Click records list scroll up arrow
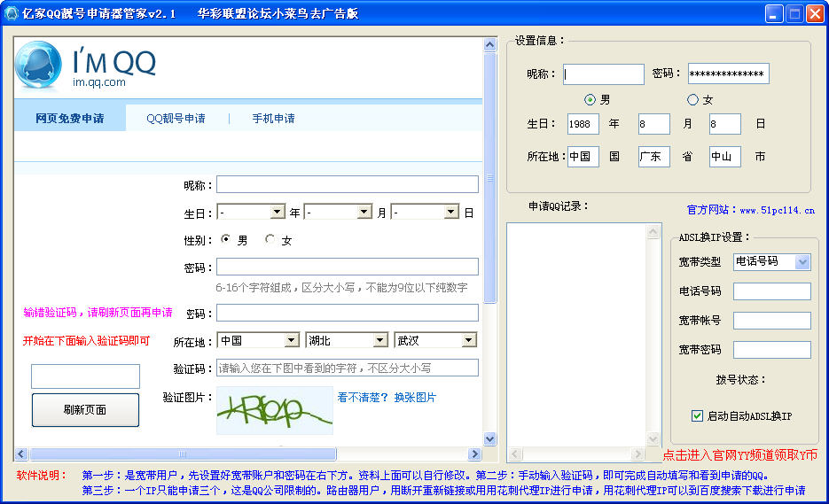The height and width of the screenshot is (504, 829). (653, 231)
